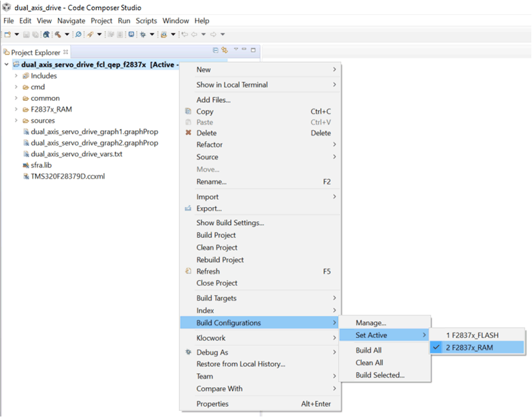Choose Rebuild Project from context menu
This screenshot has width=532, height=417.
click(220, 260)
